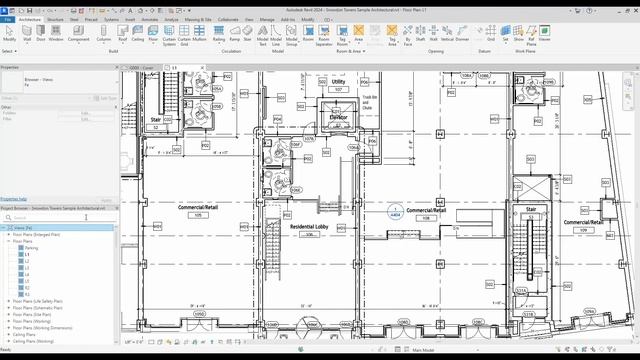Image resolution: width=640 pixels, height=360 pixels.
Task: Click the Save icon in quick access toolbar
Action: pos(29,11)
